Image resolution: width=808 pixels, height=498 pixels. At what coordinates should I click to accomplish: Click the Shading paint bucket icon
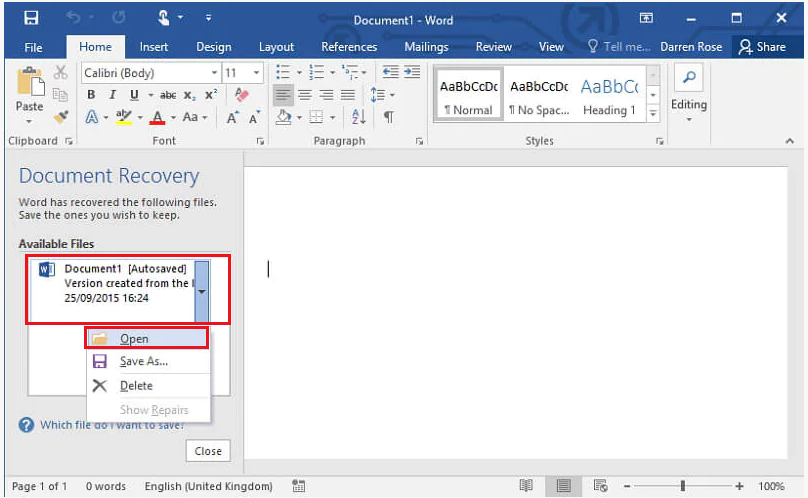pyautogui.click(x=283, y=118)
